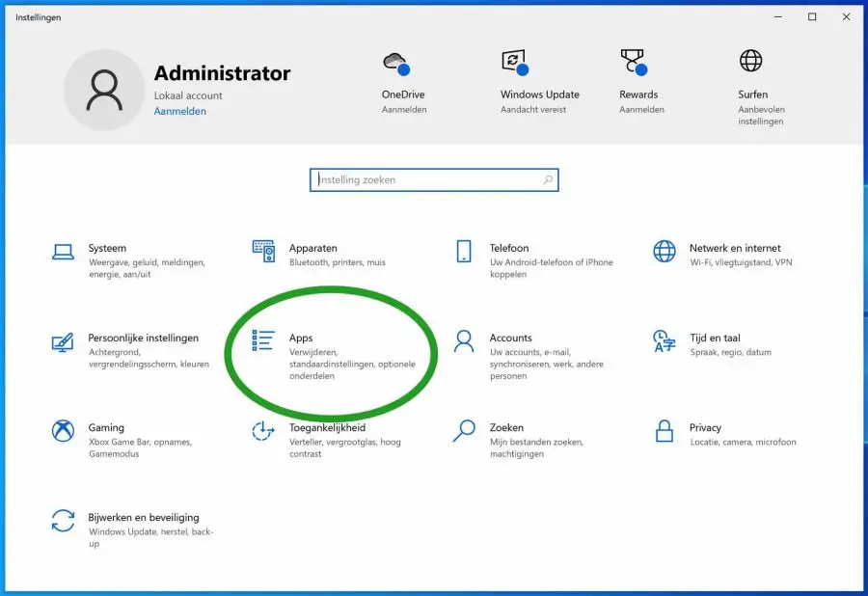868x596 pixels.
Task: Open Bijwerken en beveiliging title
Action: pyautogui.click(x=144, y=518)
